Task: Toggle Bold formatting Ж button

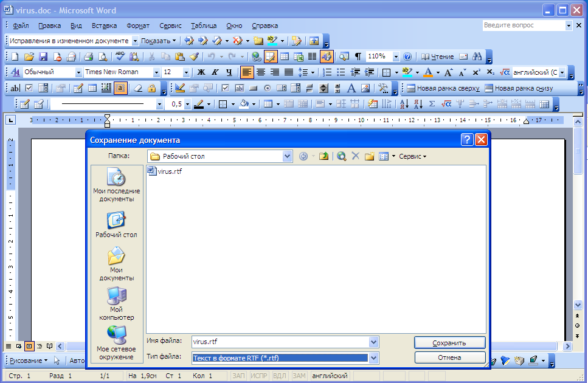Action: pyautogui.click(x=201, y=72)
